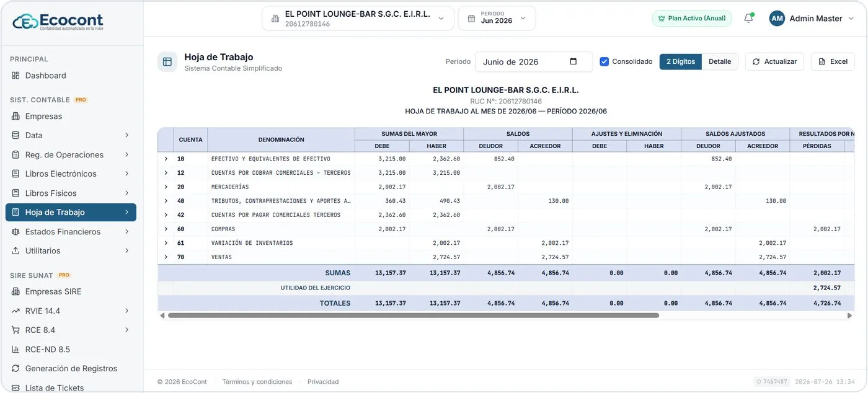
Task: Expand account row 70 Ventas
Action: [166, 257]
